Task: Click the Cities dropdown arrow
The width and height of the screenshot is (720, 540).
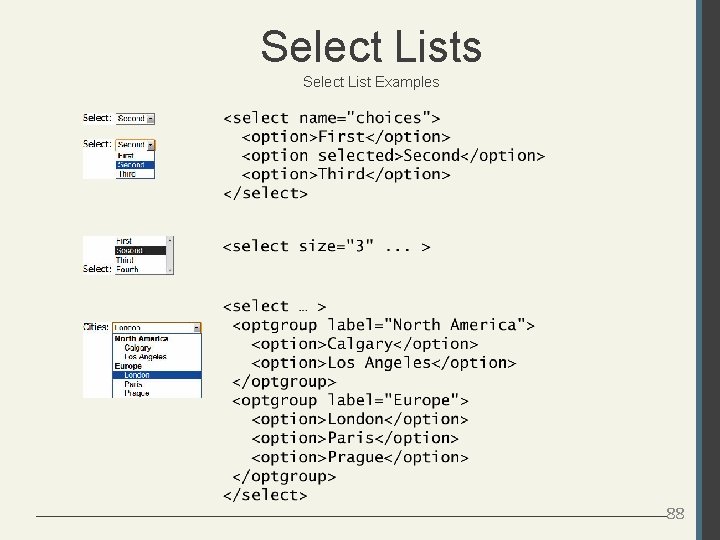Action: pos(196,327)
